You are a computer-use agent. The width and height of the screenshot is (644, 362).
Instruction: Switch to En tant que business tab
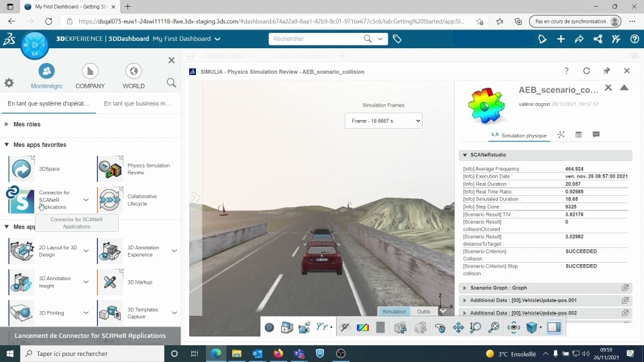(x=138, y=103)
